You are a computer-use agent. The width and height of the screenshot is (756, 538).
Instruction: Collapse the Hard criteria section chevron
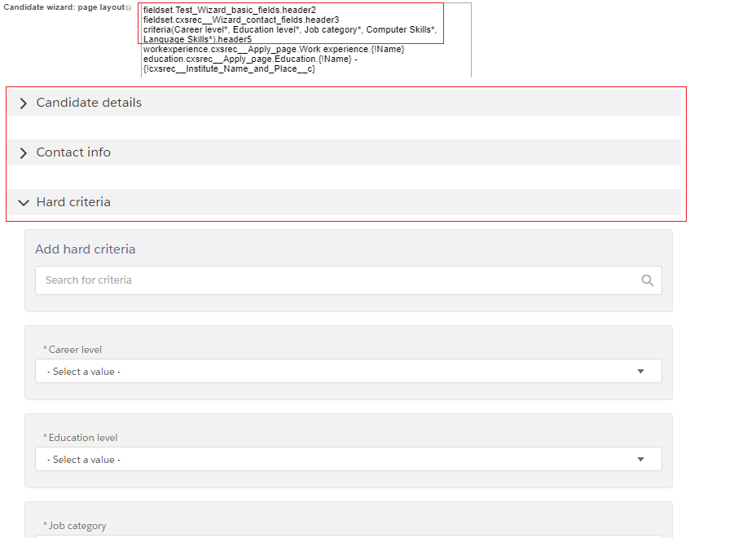tap(23, 203)
